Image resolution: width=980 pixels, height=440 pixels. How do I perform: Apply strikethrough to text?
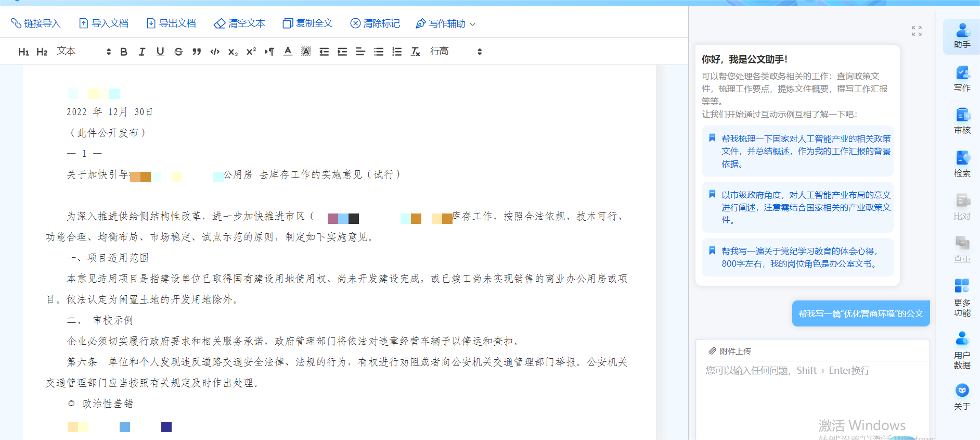click(x=178, y=52)
